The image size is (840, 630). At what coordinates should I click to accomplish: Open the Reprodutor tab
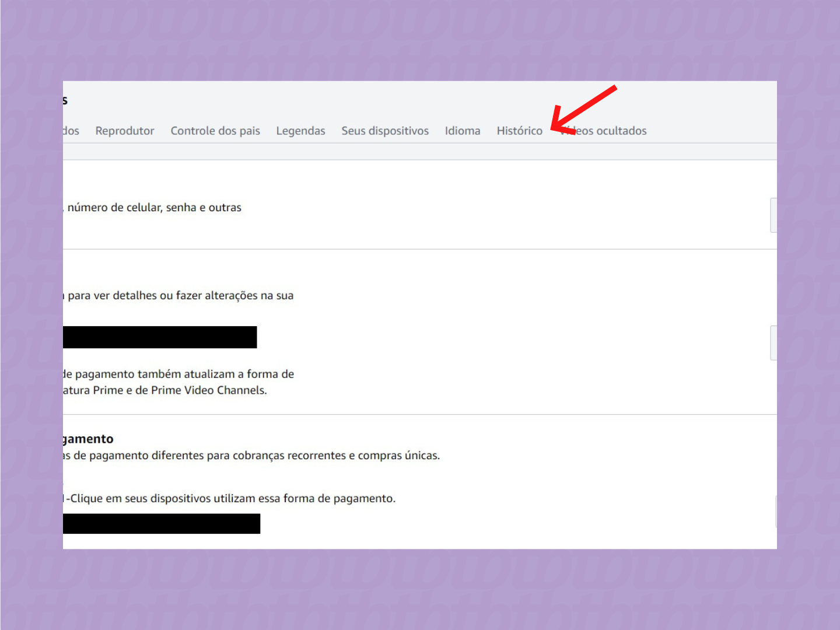click(125, 131)
